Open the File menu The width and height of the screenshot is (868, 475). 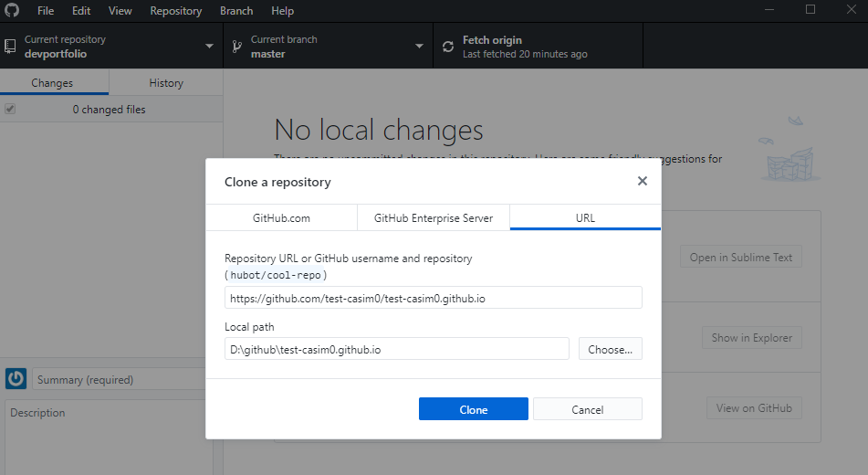46,11
